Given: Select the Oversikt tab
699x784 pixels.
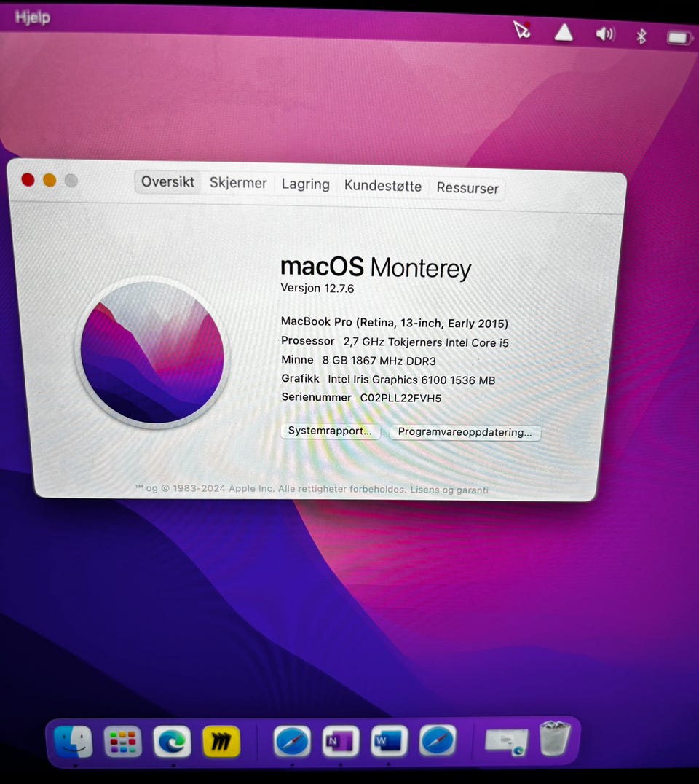Looking at the screenshot, I should pyautogui.click(x=168, y=181).
